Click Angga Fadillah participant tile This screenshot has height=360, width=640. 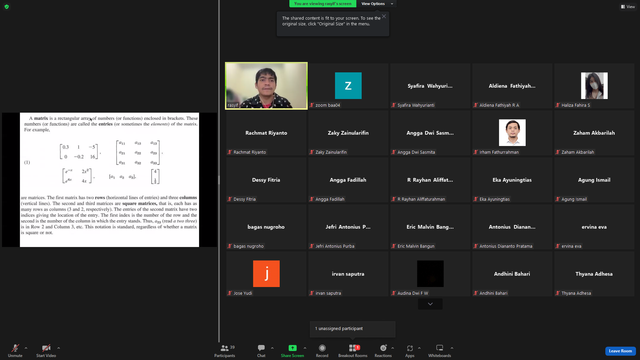348,180
